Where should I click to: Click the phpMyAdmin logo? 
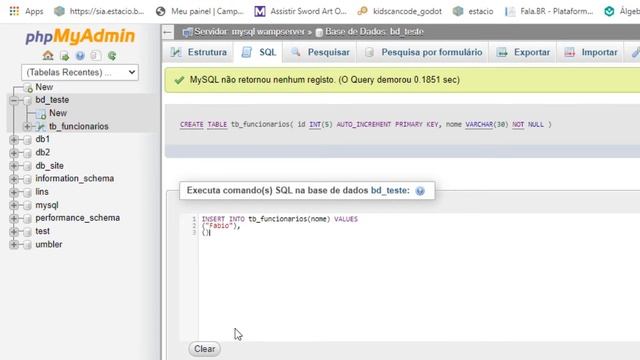80,36
